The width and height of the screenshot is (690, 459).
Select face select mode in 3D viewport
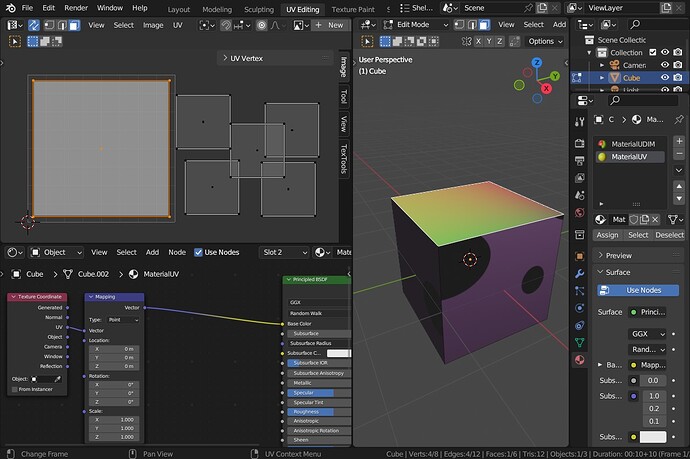point(484,25)
